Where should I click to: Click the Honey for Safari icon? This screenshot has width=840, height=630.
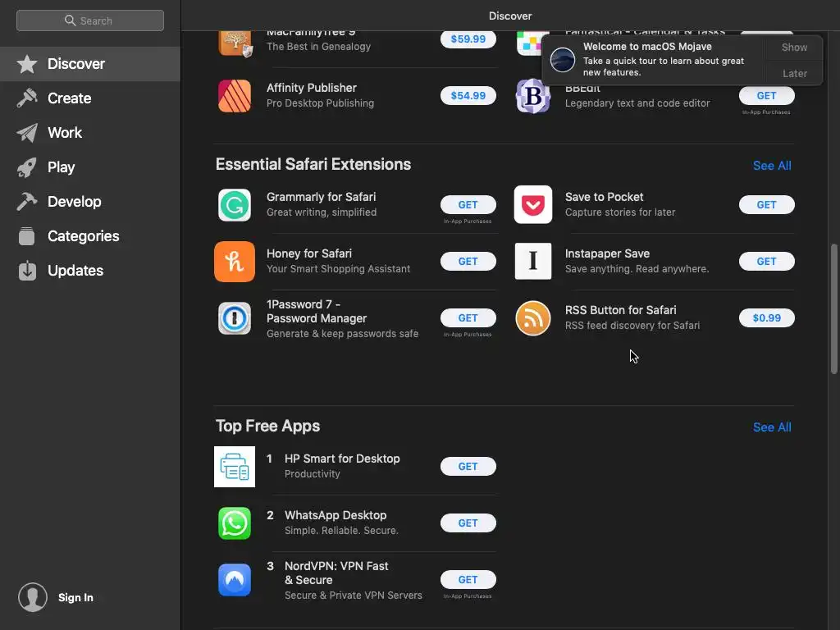pyautogui.click(x=235, y=262)
